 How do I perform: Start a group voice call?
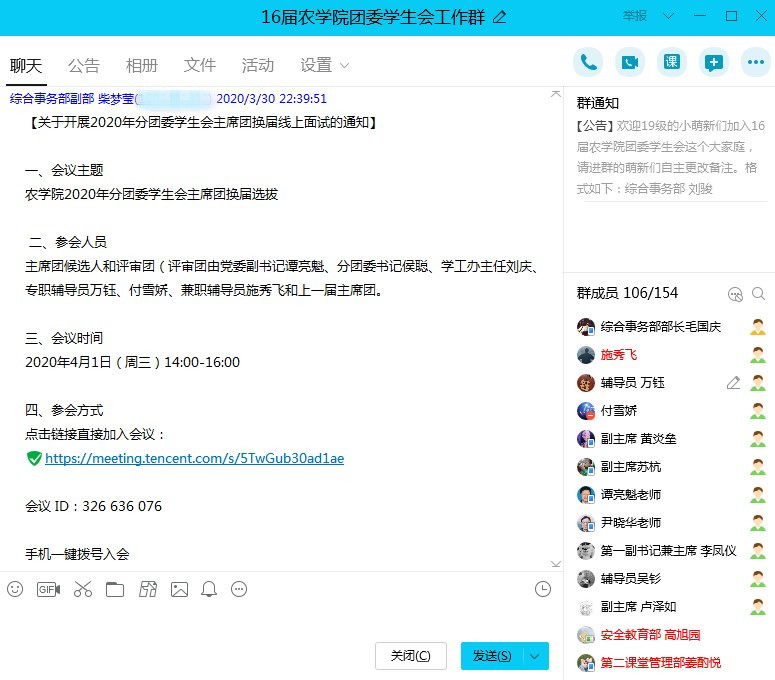click(x=588, y=62)
